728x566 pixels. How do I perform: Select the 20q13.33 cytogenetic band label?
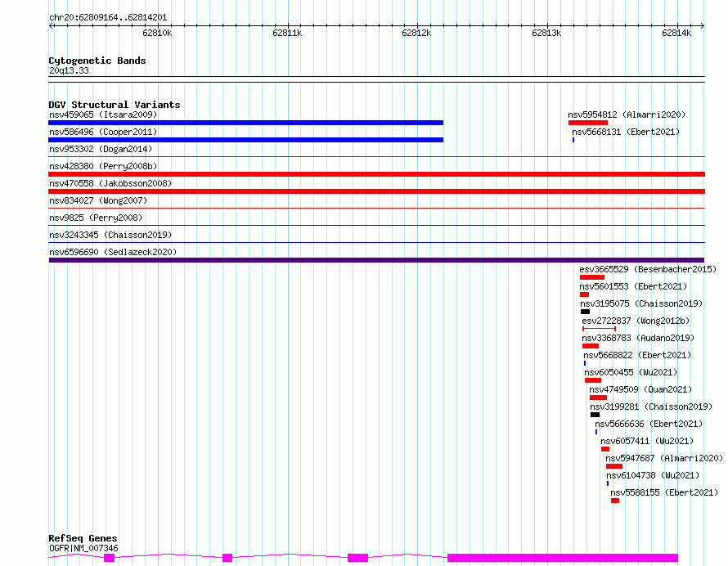click(x=69, y=70)
